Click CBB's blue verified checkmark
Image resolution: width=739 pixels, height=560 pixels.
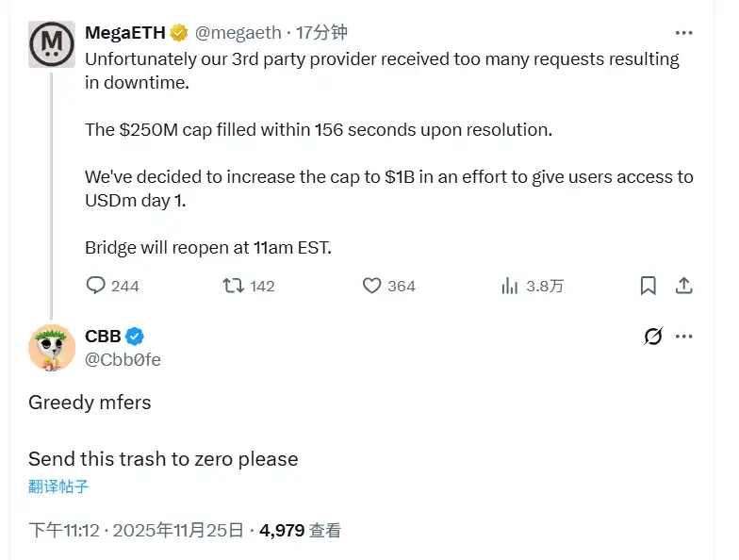tap(136, 337)
